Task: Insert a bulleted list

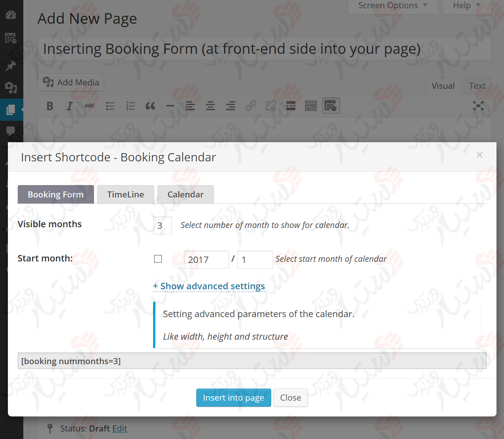Action: pos(110,106)
